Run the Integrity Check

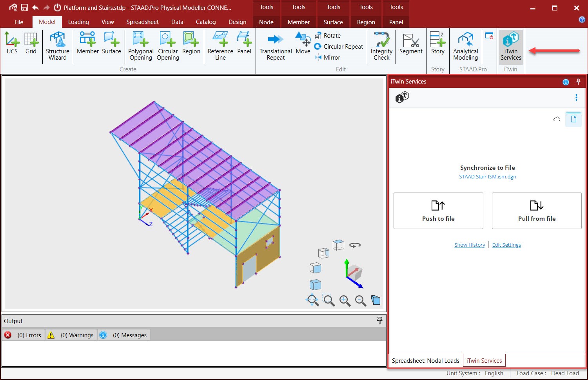click(x=381, y=46)
